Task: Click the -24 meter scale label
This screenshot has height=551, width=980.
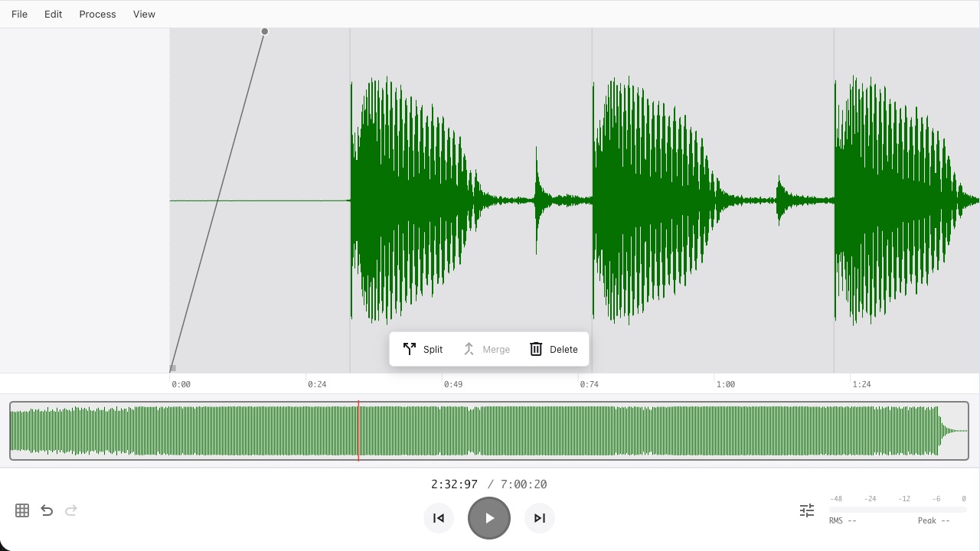Action: point(870,499)
